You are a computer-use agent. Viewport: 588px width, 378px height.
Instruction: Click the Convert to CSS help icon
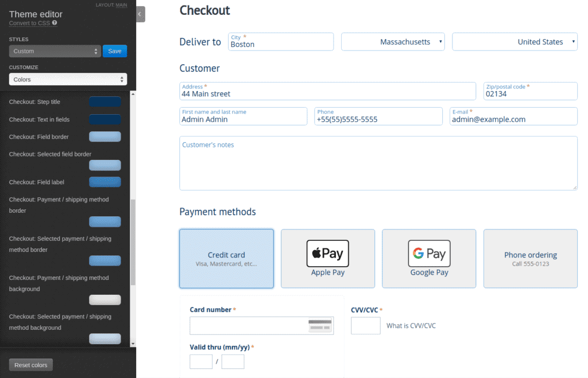55,23
